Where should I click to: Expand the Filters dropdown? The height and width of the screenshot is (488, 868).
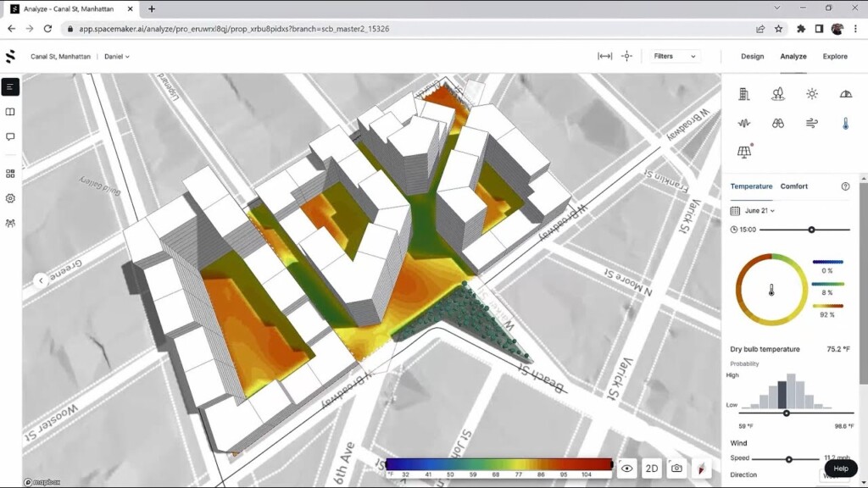click(x=674, y=56)
